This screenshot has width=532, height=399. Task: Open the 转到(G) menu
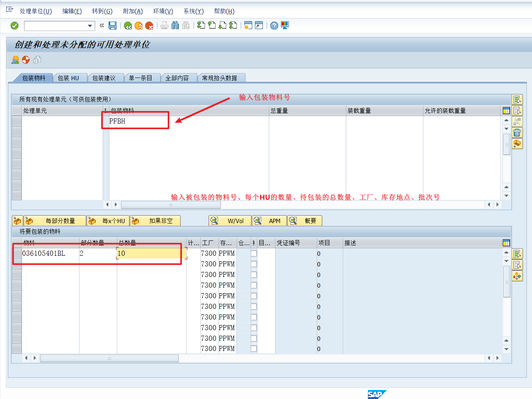tap(102, 11)
